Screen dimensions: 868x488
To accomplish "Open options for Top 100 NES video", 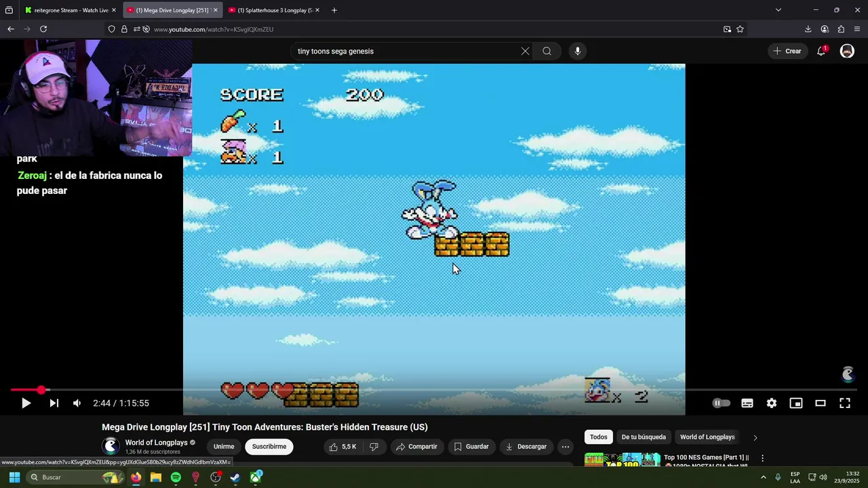I will pyautogui.click(x=762, y=459).
